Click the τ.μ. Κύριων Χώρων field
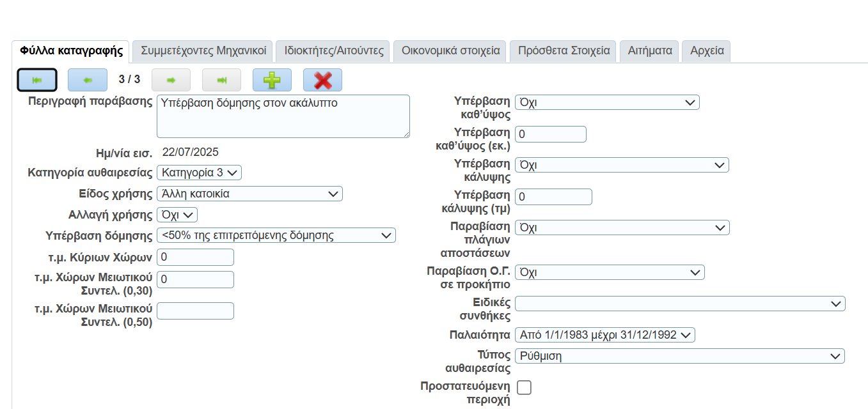Viewport: 868px width, 409px height. (195, 257)
